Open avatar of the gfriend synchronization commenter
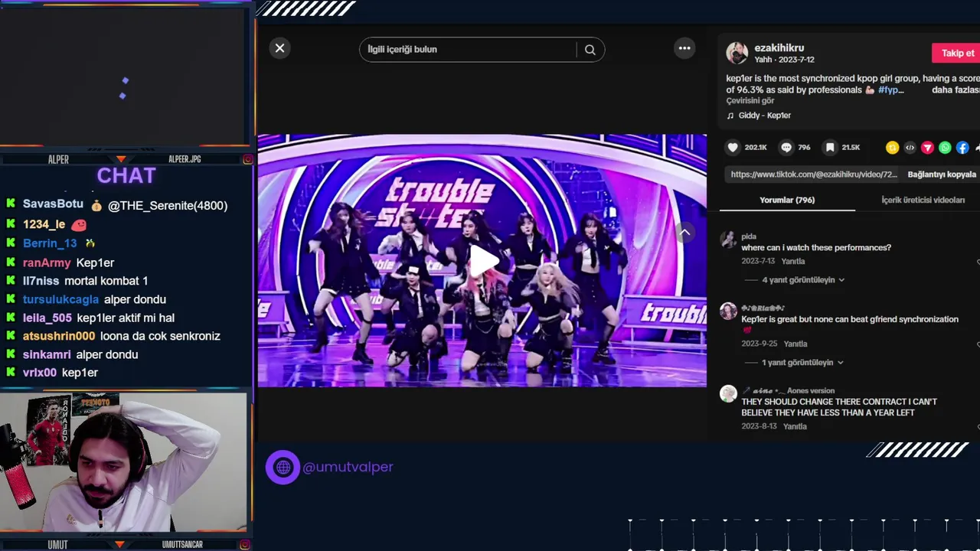Image resolution: width=980 pixels, height=551 pixels. 728,311
